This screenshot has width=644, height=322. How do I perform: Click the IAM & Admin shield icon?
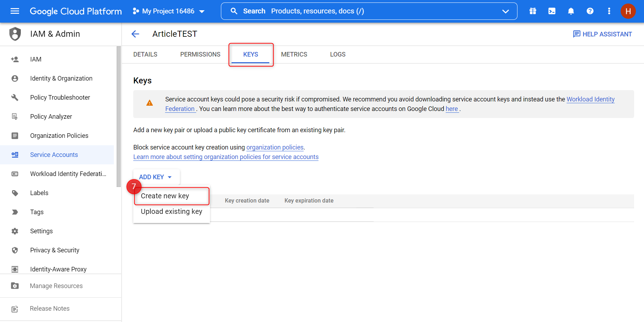click(x=15, y=34)
